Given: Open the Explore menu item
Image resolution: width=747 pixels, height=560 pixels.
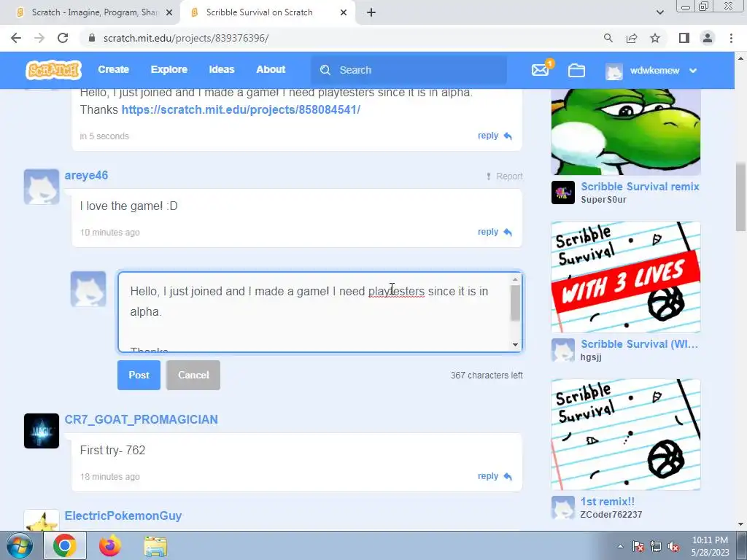Looking at the screenshot, I should click(169, 69).
